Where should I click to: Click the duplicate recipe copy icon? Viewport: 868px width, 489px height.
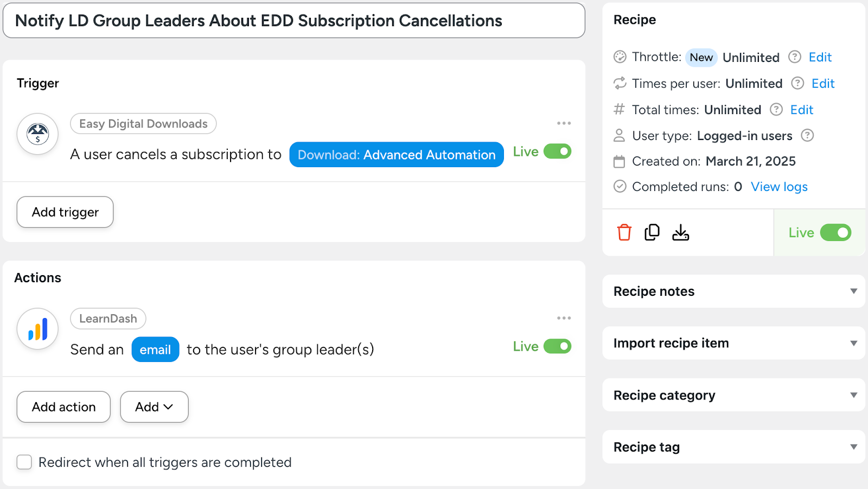(x=652, y=232)
